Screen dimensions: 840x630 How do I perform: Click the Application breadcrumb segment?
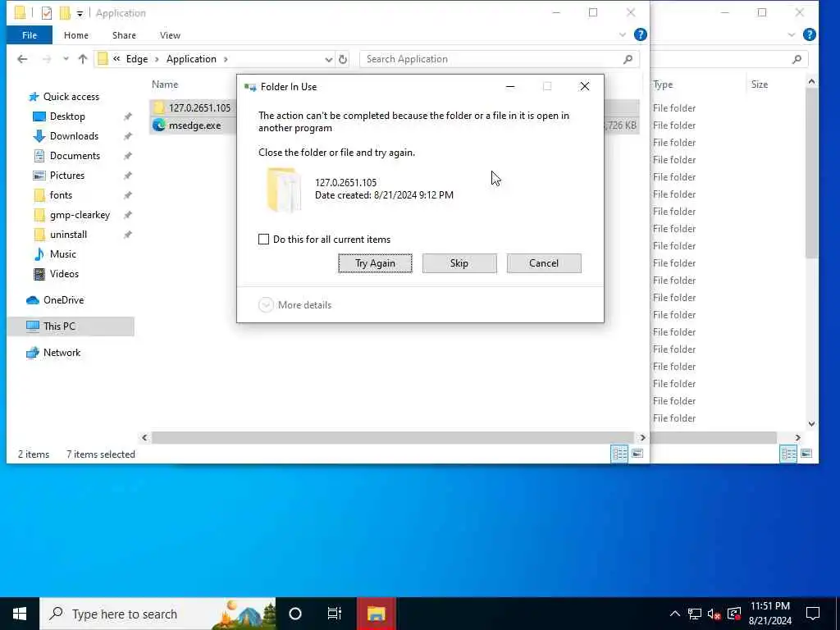[x=191, y=59]
